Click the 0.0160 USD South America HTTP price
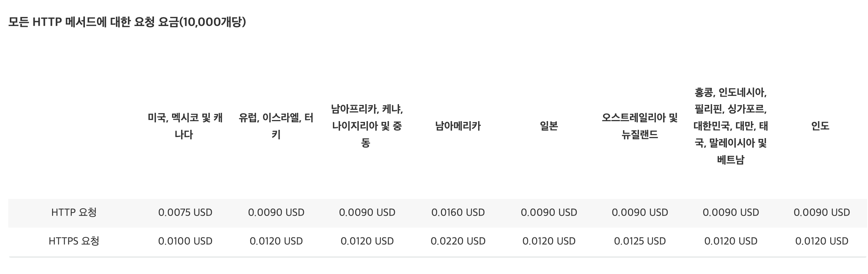Image resolution: width=868 pixels, height=274 pixels. (x=458, y=212)
